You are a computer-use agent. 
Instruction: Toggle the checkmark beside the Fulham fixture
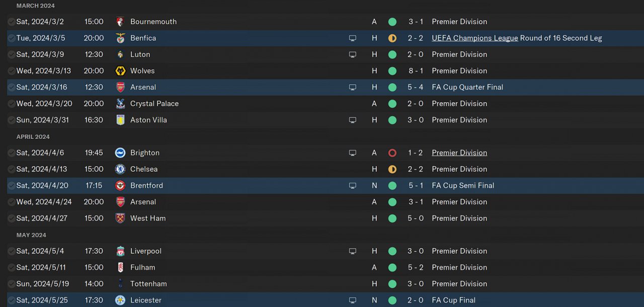(x=11, y=268)
